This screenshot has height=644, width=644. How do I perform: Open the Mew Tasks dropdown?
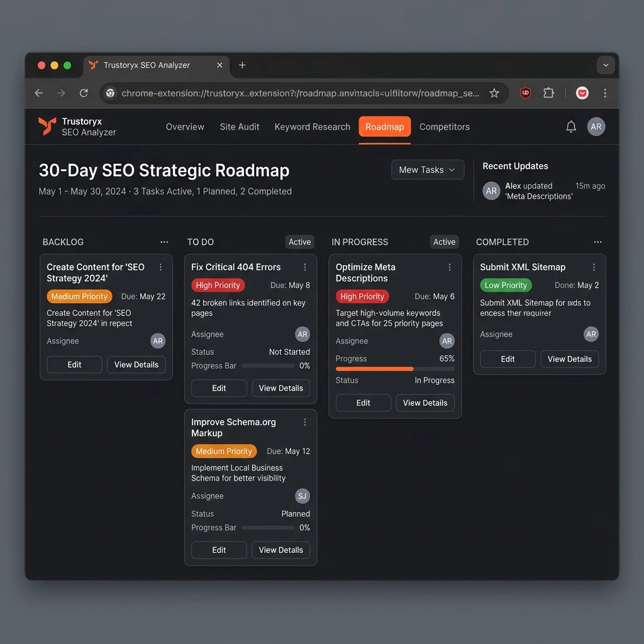428,170
